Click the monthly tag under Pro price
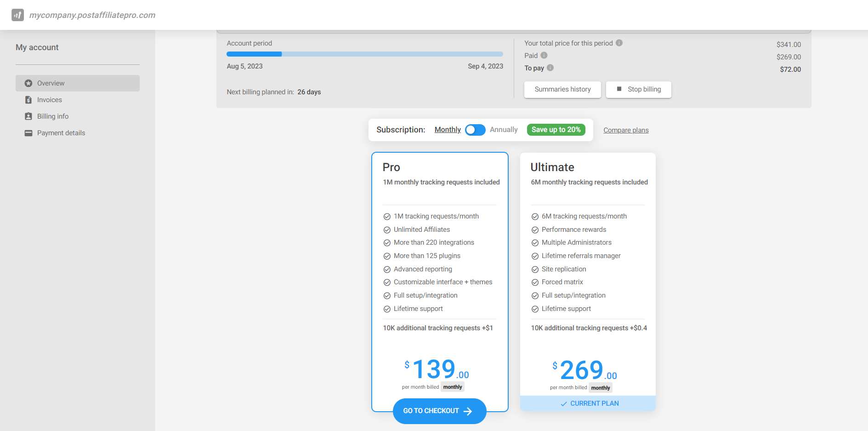 click(x=453, y=387)
